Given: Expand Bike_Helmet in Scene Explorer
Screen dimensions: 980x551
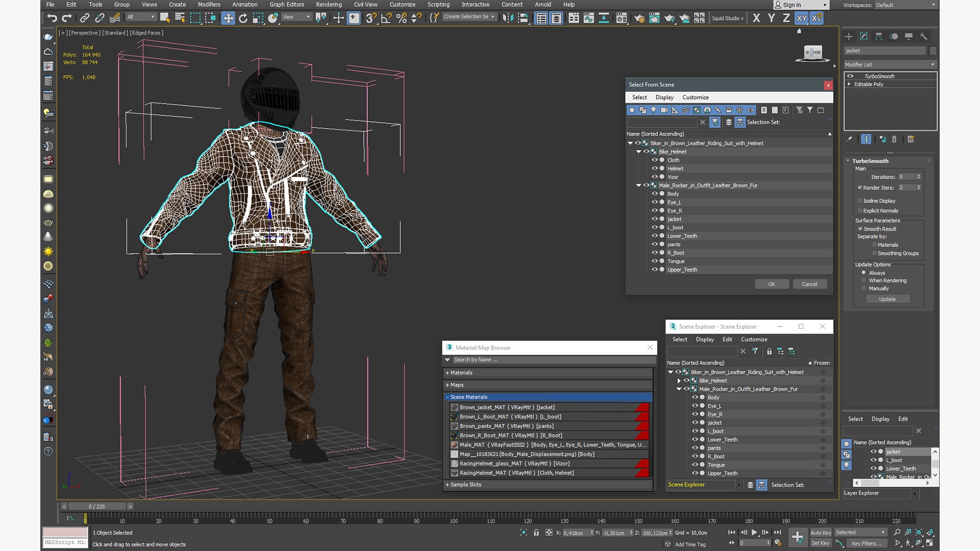Looking at the screenshot, I should click(679, 381).
